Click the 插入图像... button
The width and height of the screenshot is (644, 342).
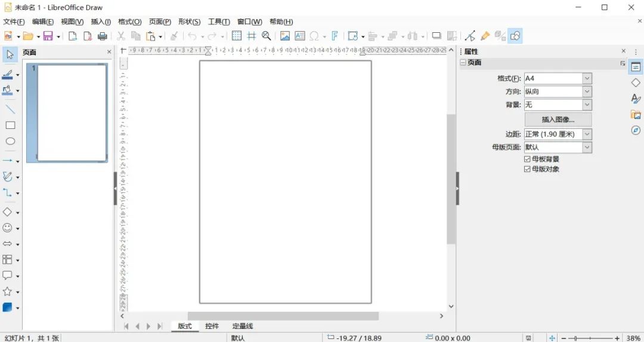click(558, 119)
